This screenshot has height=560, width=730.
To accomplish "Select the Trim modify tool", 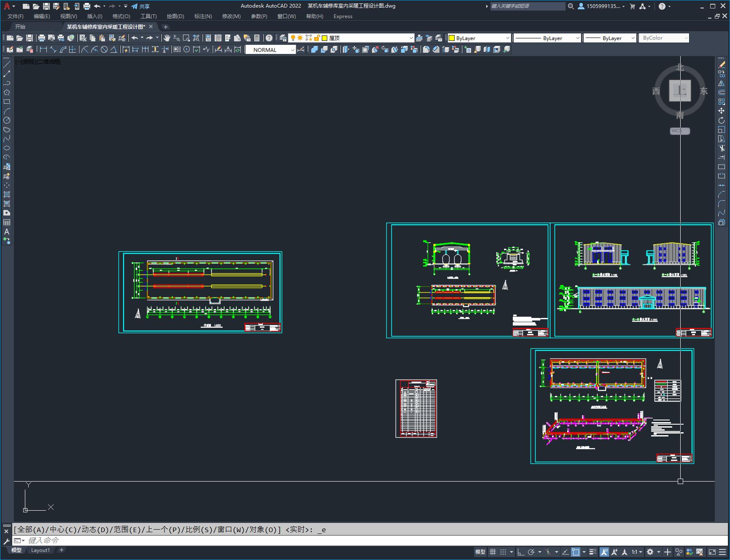I will pyautogui.click(x=722, y=148).
